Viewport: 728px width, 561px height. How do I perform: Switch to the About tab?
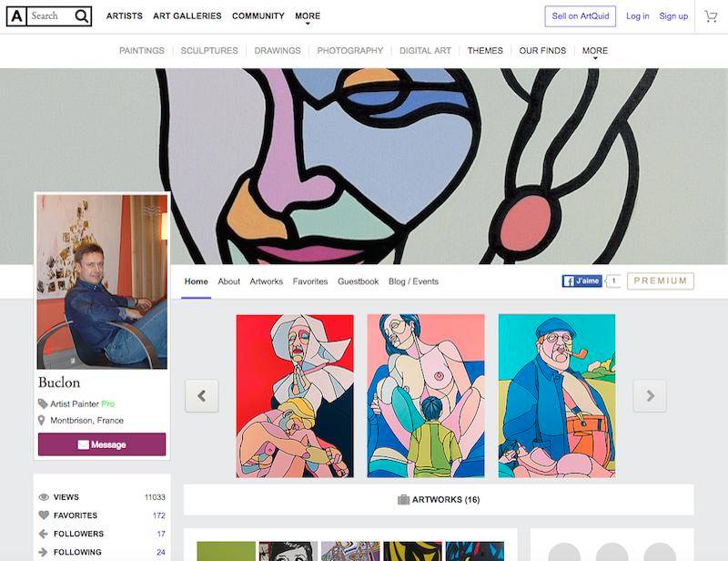pyautogui.click(x=229, y=281)
